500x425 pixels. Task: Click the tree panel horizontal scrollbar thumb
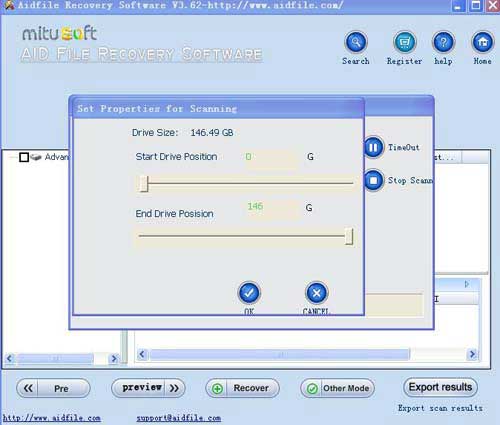click(55, 359)
